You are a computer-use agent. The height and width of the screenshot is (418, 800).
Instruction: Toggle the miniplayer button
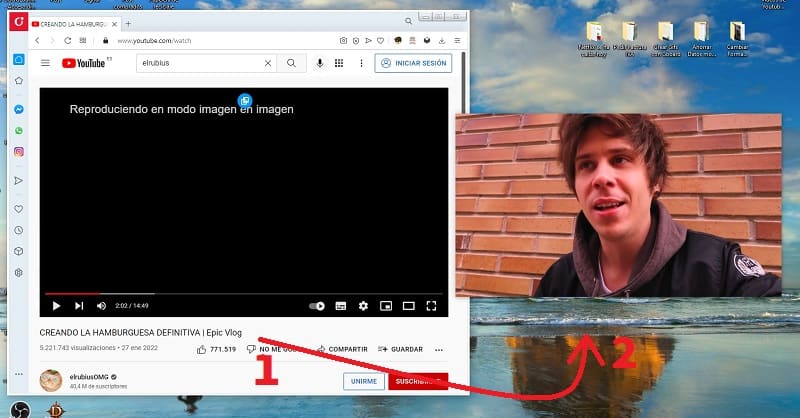click(x=386, y=306)
